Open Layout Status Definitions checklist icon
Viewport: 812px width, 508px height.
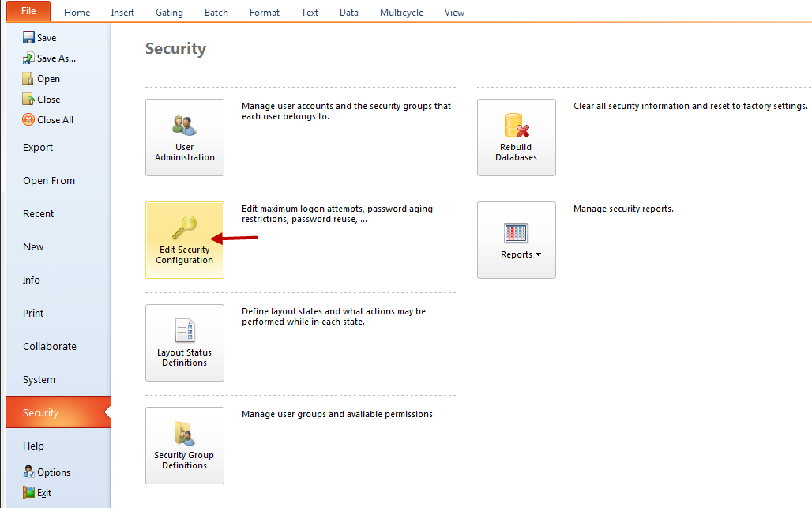click(x=184, y=330)
